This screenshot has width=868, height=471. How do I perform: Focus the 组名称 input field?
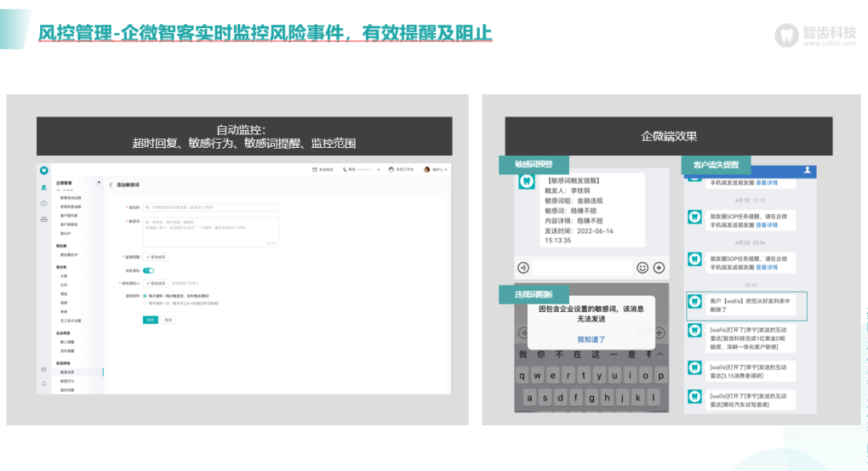211,207
